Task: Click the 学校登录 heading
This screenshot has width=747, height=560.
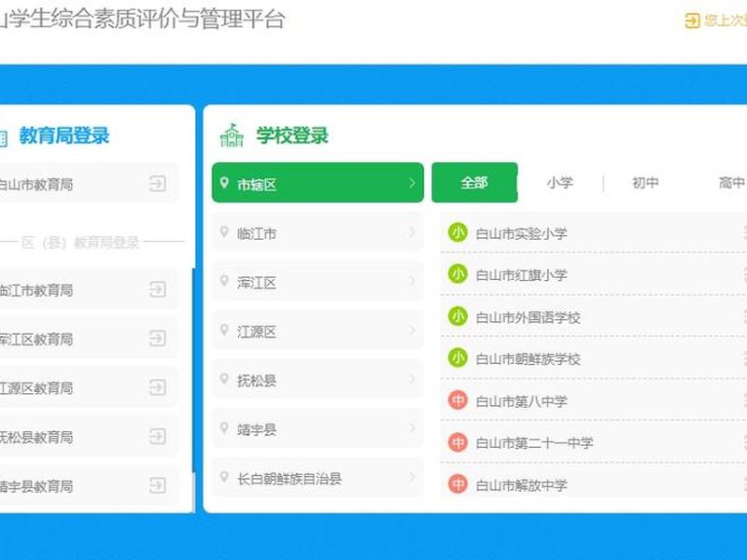Action: pyautogui.click(x=292, y=135)
